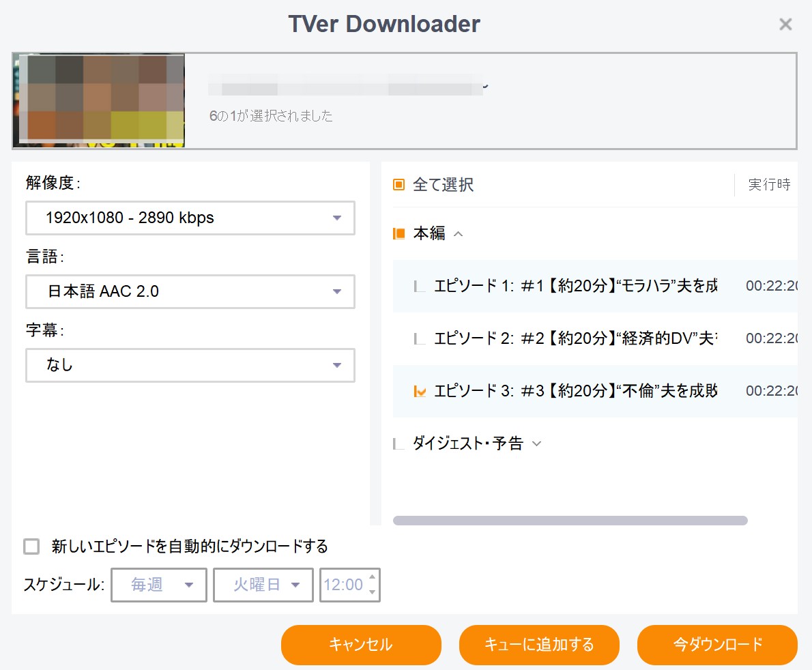
Task: Select the エピソード 2 title text
Action: pos(575,338)
